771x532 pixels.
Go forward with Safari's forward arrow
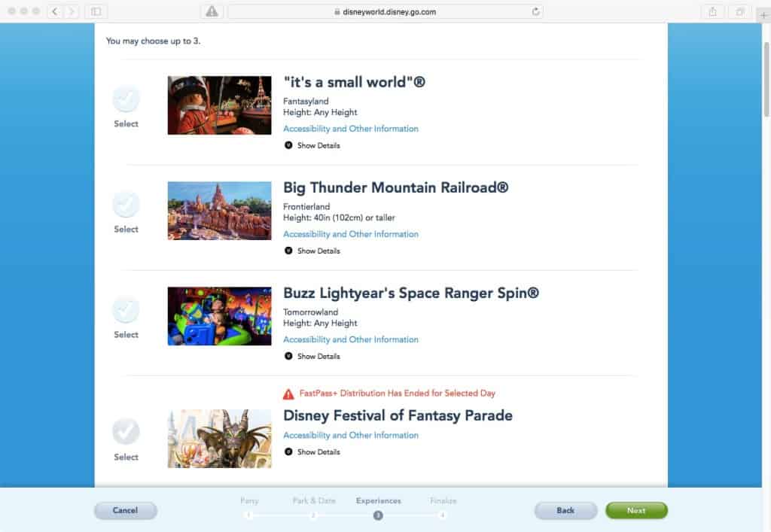[x=72, y=11]
